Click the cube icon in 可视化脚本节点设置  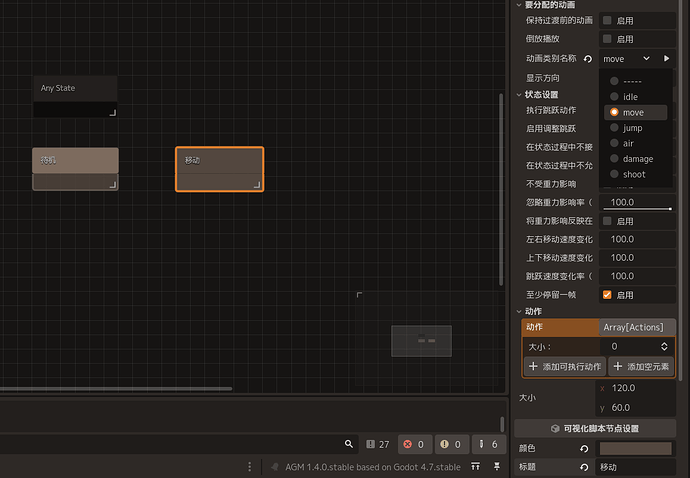[555, 429]
